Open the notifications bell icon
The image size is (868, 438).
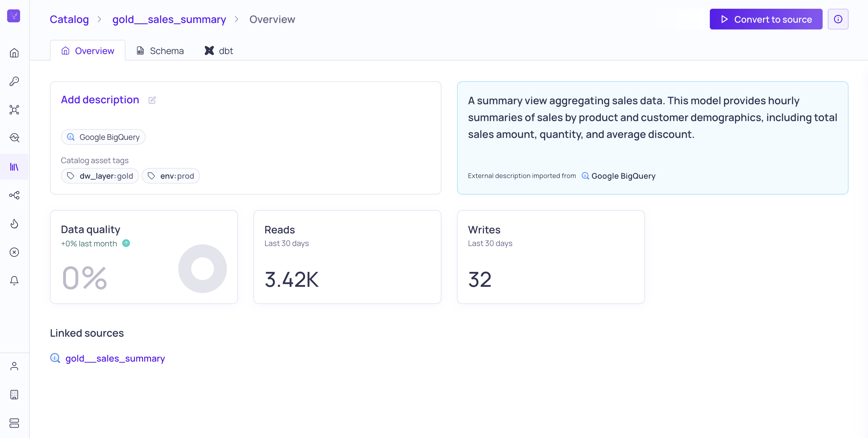click(x=14, y=280)
